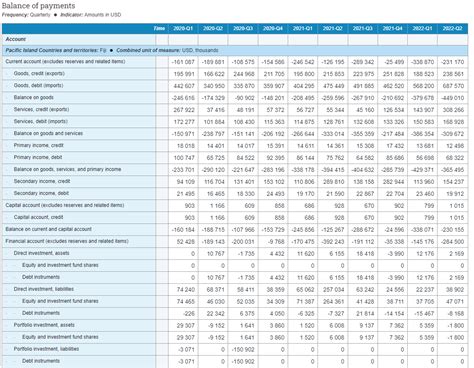Click Services, debit (imports) value for 2021-Q4

393,122
